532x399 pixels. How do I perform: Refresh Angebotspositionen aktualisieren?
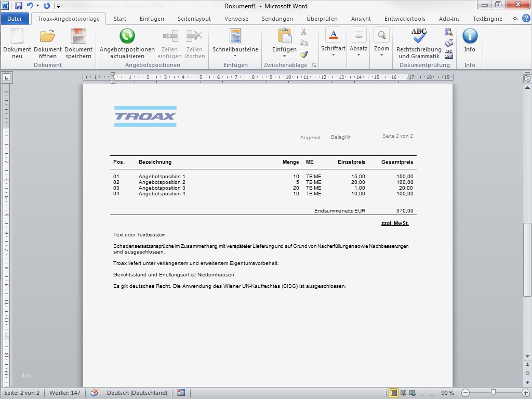point(127,44)
